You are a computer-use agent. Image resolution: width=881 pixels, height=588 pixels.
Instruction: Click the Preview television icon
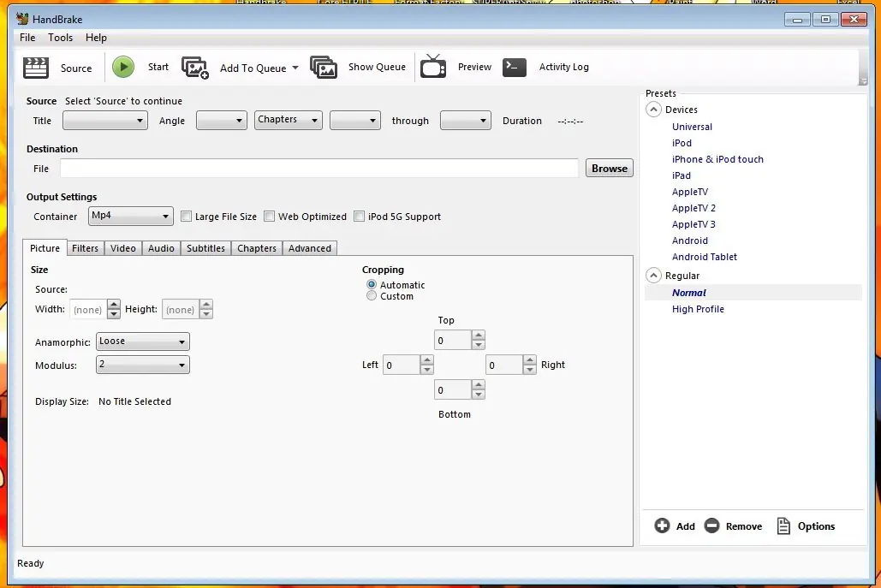point(433,66)
